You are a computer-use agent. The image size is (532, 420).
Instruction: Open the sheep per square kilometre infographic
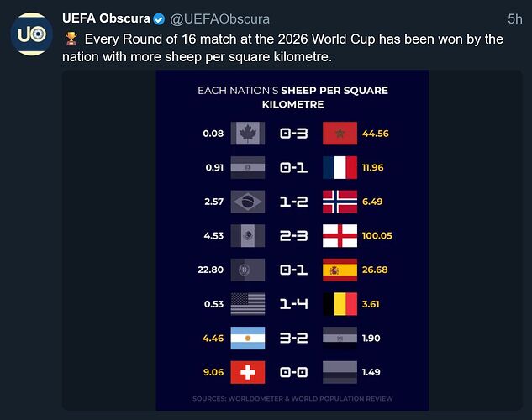(x=292, y=240)
